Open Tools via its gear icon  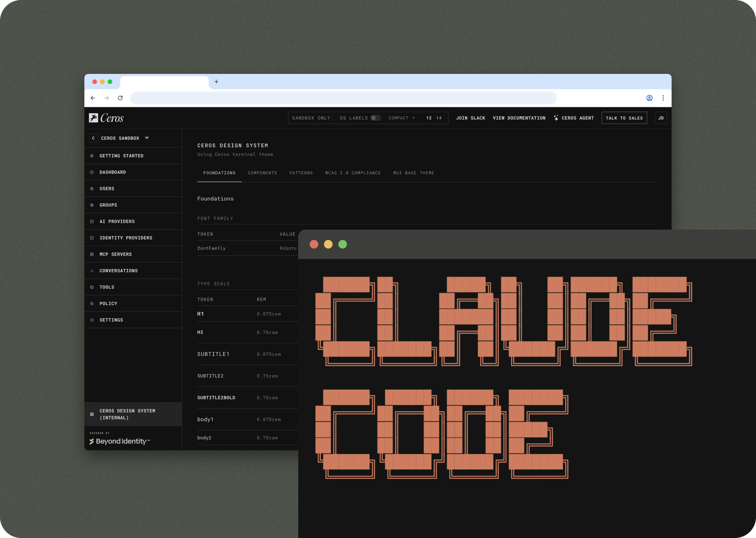tap(92, 287)
